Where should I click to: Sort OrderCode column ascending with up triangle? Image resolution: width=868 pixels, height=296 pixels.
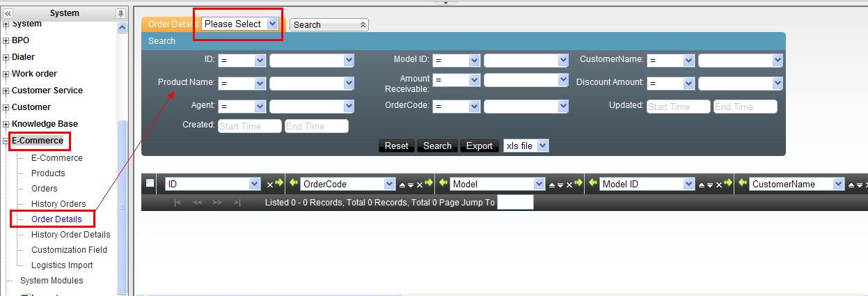pyautogui.click(x=401, y=185)
